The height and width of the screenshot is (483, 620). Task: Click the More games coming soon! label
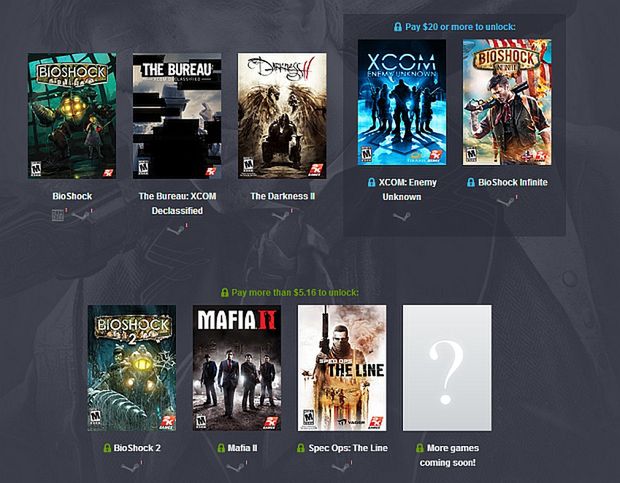(452, 455)
